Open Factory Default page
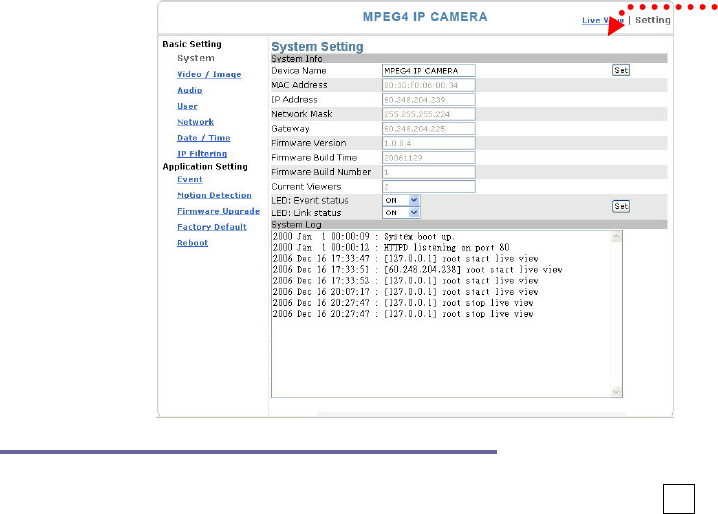Viewport: 718px width, 514px height. point(212,227)
